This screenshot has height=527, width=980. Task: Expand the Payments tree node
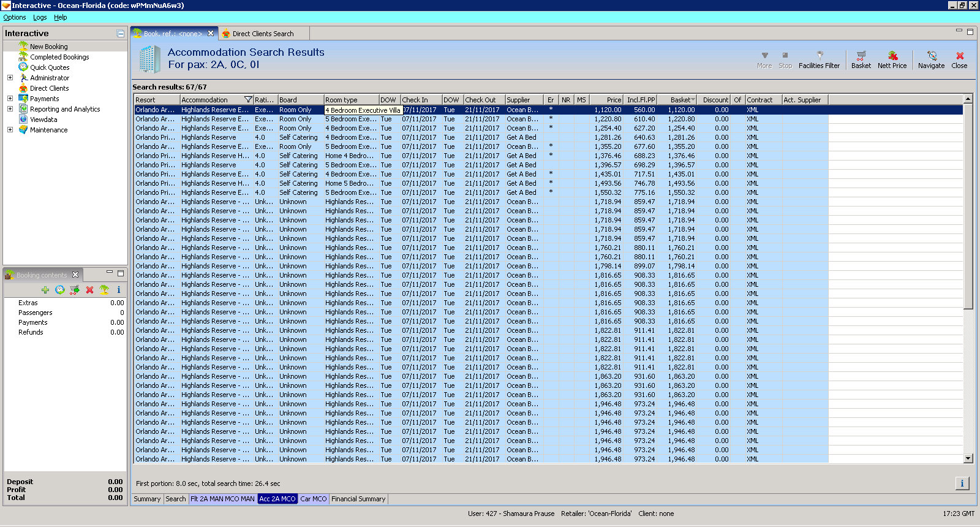click(x=10, y=99)
